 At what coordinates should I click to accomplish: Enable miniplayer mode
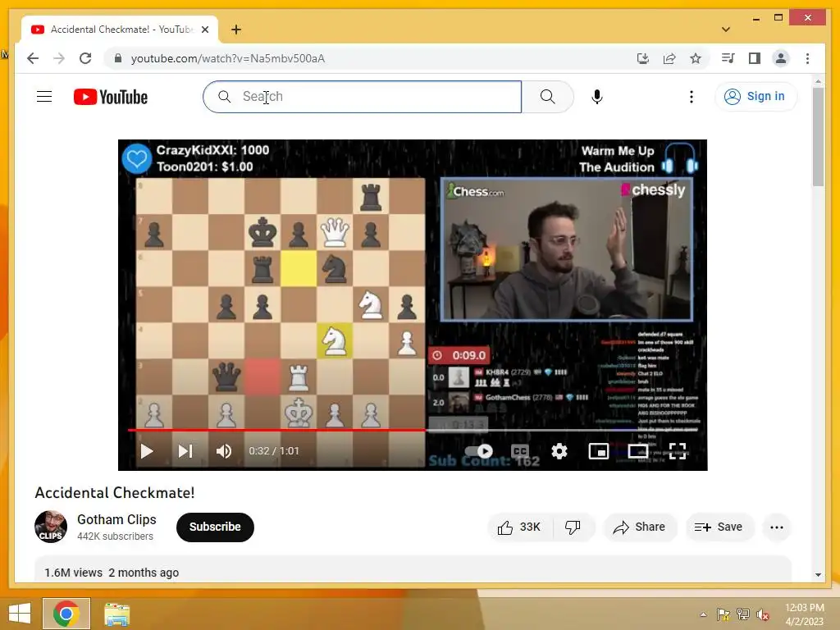598,451
